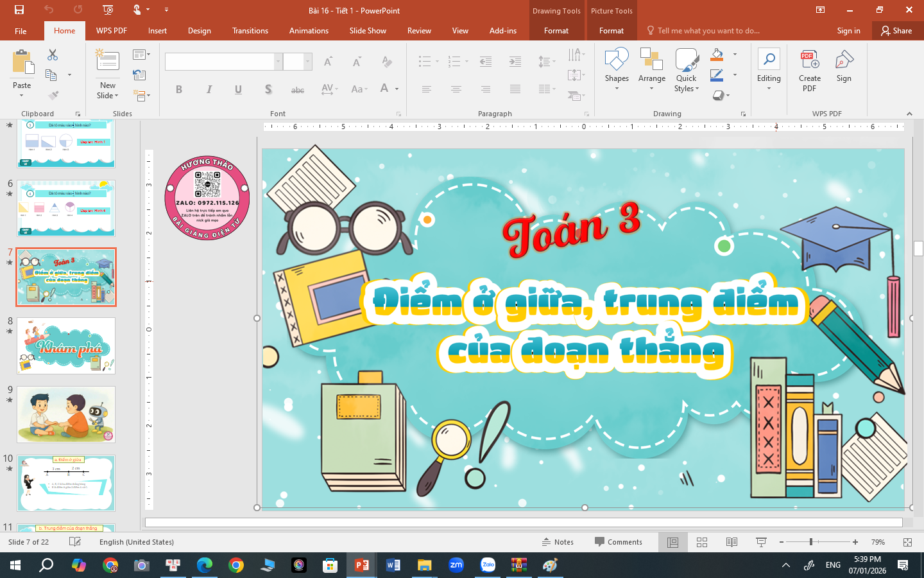Screen dimensions: 924x578
Task: Click the Save icon in title bar
Action: coord(19,10)
